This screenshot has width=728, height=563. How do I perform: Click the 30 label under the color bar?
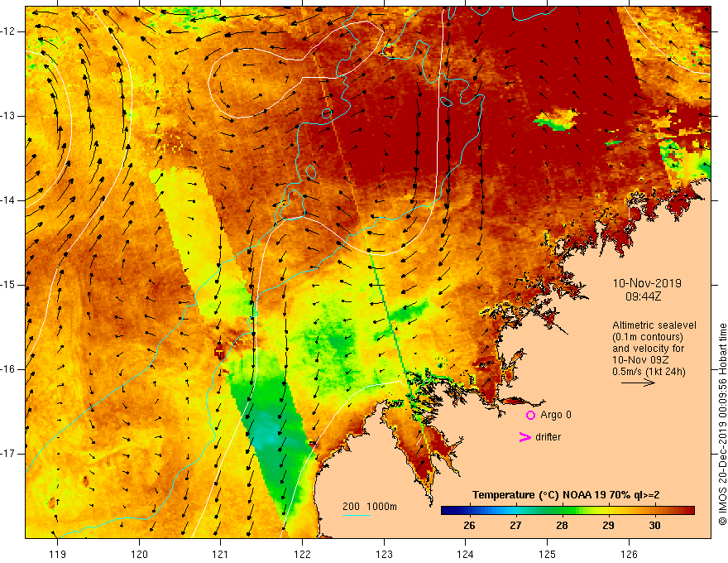654,526
